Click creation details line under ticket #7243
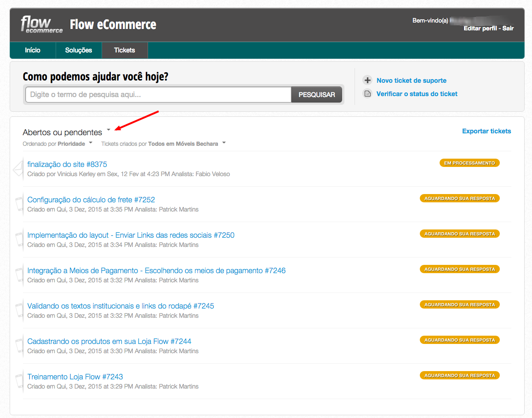The width and height of the screenshot is (532, 418). pos(113,386)
